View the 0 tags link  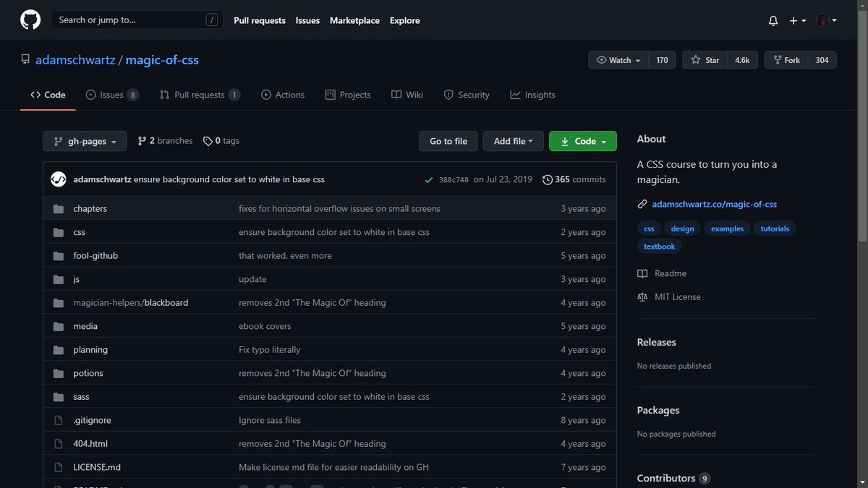(221, 141)
